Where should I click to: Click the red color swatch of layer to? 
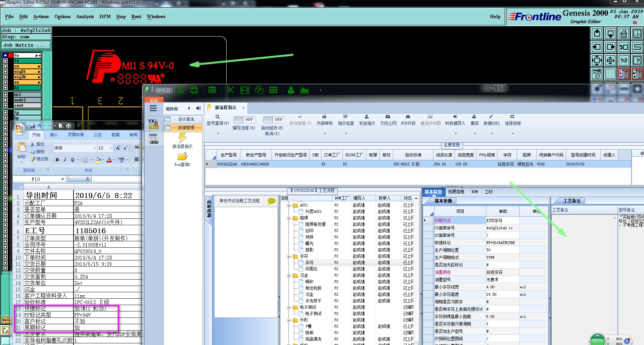click(x=10, y=55)
